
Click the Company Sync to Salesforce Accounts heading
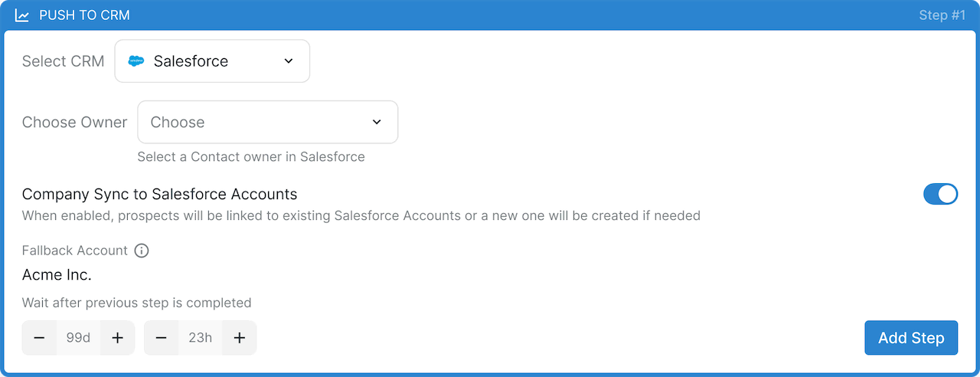point(159,194)
